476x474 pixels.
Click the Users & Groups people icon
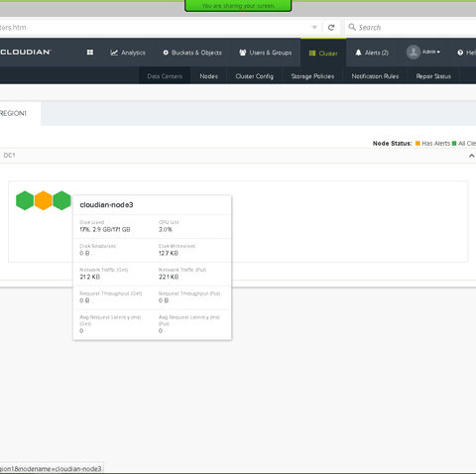(x=243, y=53)
